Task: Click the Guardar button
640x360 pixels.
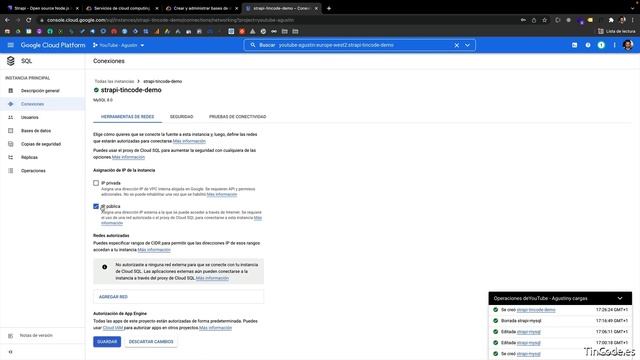Action: coord(107,342)
